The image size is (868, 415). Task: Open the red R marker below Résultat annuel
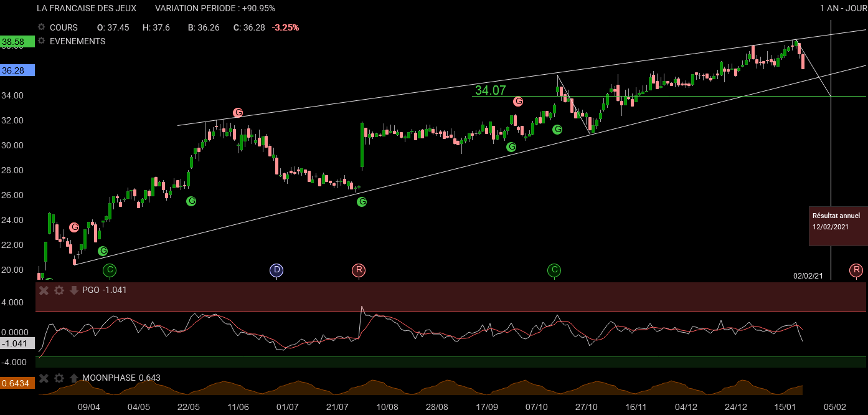pyautogui.click(x=856, y=270)
